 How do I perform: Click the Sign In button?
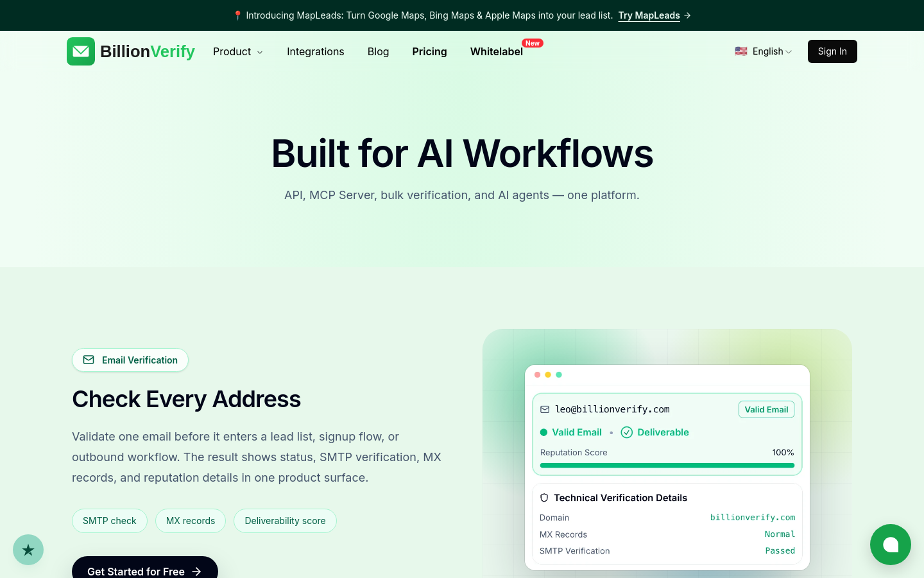(x=832, y=51)
